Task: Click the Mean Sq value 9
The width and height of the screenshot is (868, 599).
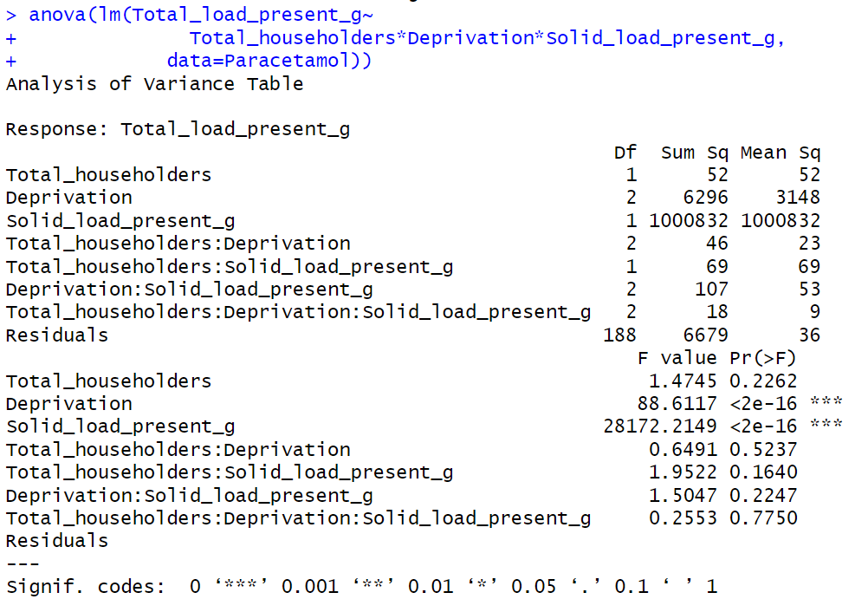Action: (815, 312)
